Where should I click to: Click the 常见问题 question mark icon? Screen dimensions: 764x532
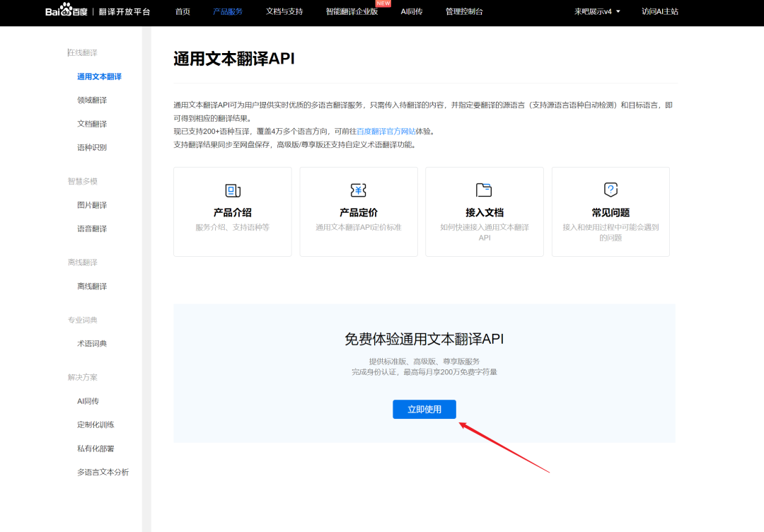click(x=610, y=190)
